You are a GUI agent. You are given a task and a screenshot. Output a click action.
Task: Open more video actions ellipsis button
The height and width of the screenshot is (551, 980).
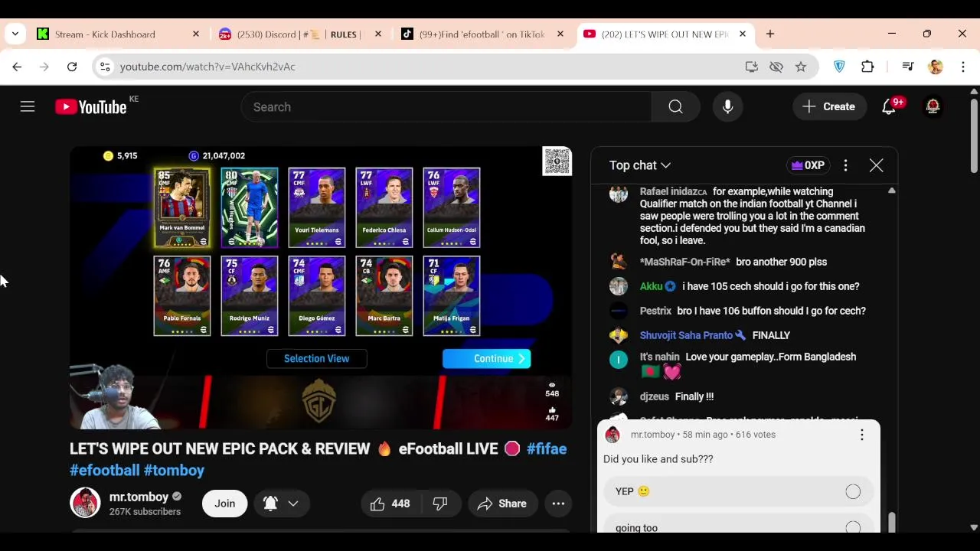pos(558,504)
